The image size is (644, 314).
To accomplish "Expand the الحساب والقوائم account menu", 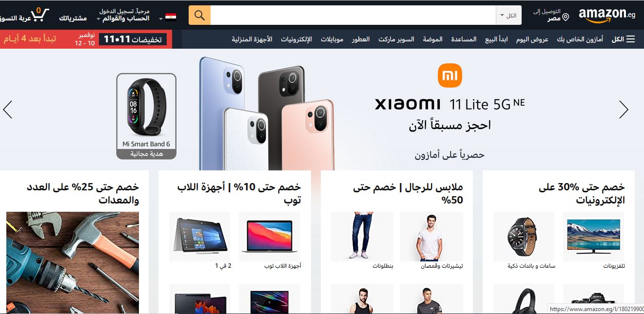I will 123,18.
